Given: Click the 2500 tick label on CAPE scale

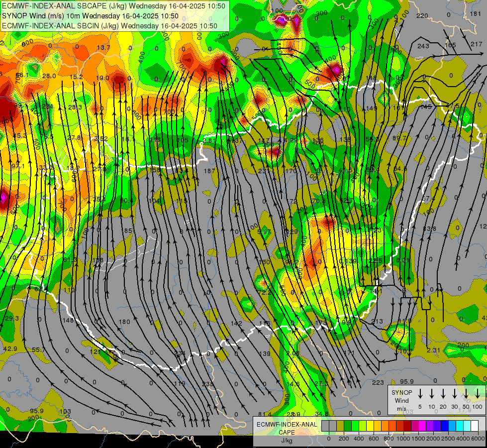Looking at the screenshot, I should pyautogui.click(x=448, y=439).
